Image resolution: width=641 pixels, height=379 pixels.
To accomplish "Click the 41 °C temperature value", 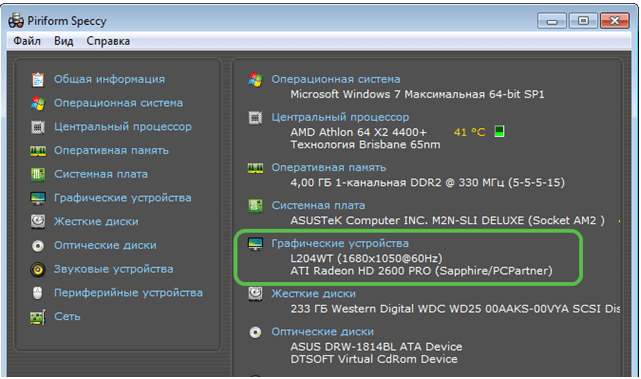I will pos(469,132).
